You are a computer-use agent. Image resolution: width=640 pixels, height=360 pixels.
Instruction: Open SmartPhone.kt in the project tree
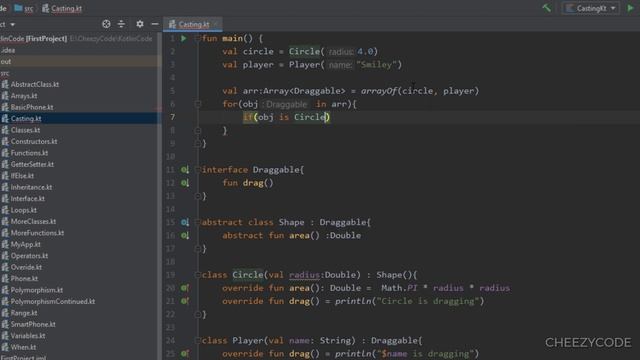tap(33, 324)
